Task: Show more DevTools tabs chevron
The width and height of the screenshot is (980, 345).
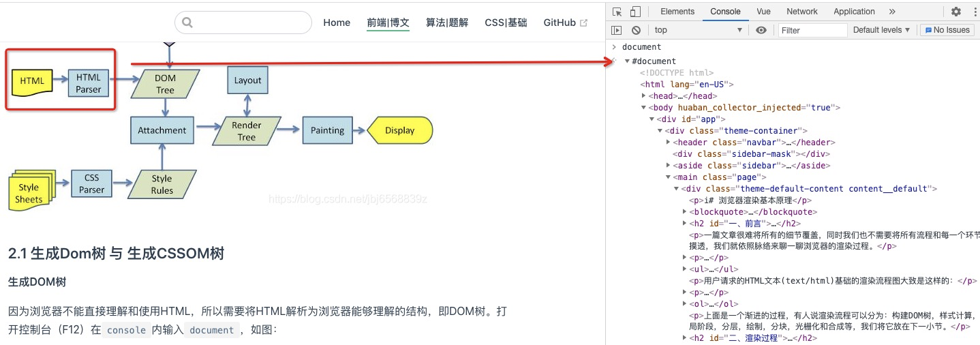Action: click(x=892, y=12)
